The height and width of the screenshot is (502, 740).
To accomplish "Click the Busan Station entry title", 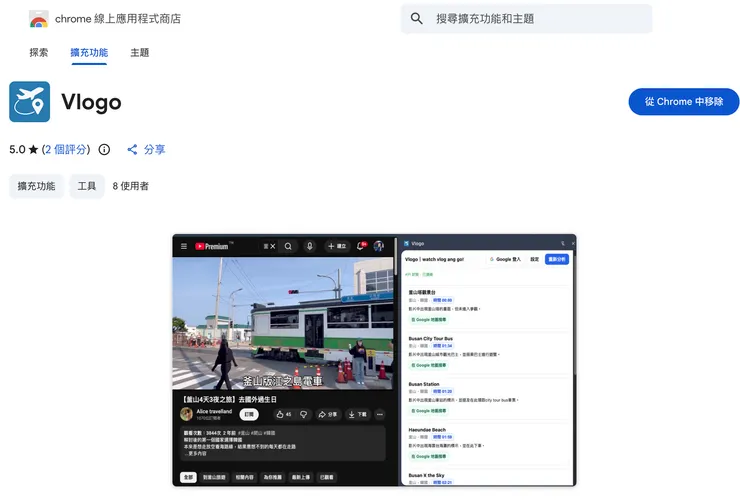I will [424, 384].
